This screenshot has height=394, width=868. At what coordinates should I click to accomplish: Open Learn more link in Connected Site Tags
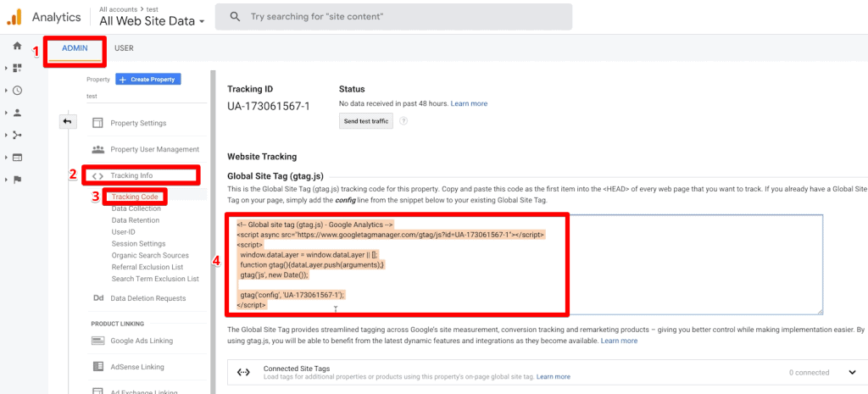pos(553,377)
